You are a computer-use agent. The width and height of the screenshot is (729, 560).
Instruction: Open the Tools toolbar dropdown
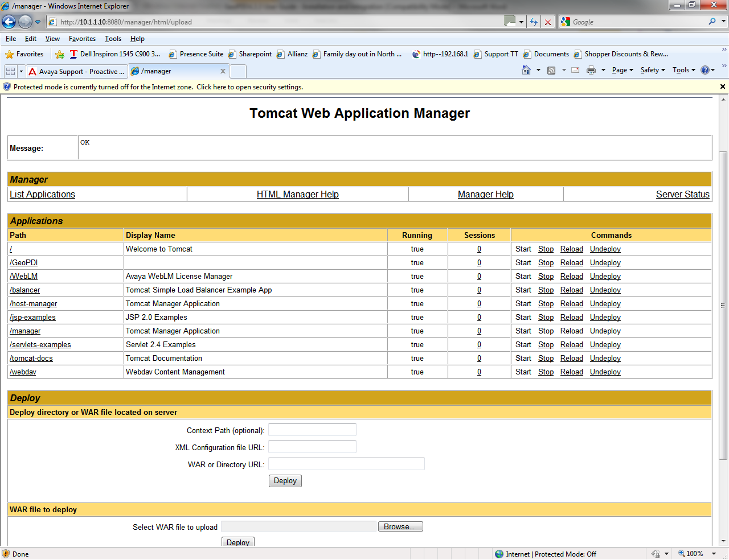tap(684, 70)
